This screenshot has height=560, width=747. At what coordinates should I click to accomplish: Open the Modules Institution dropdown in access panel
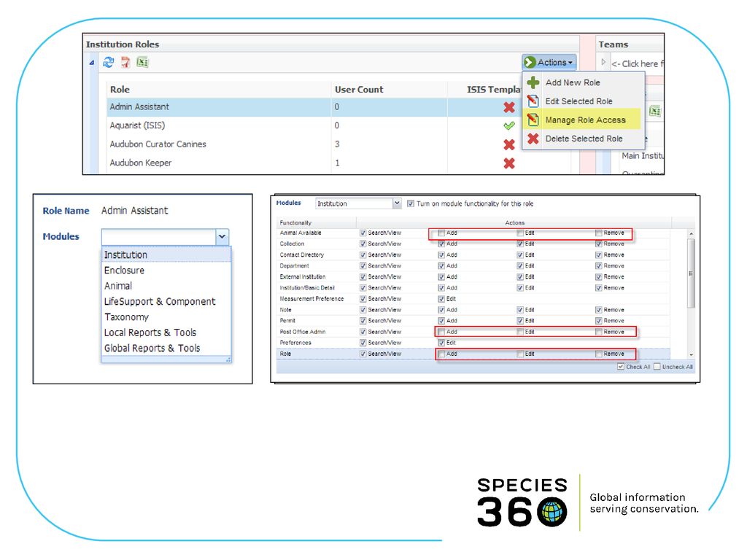[x=397, y=203]
